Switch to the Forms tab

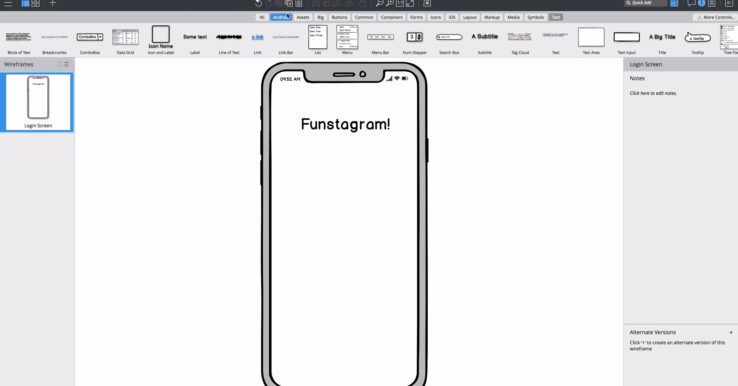[x=416, y=17]
